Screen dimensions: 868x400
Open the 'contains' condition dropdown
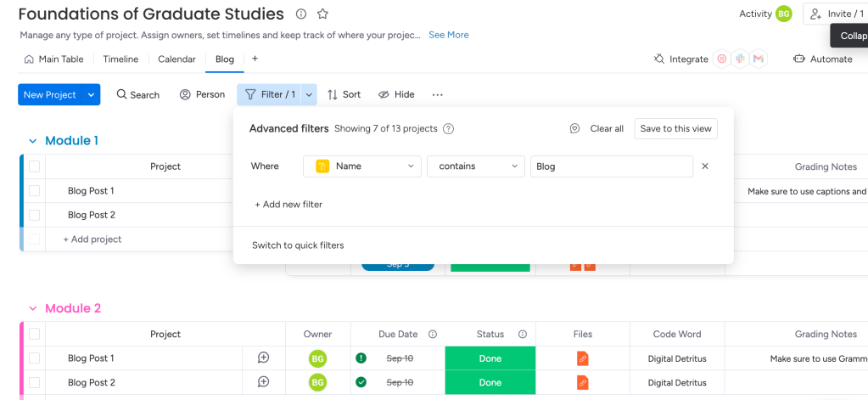(476, 166)
